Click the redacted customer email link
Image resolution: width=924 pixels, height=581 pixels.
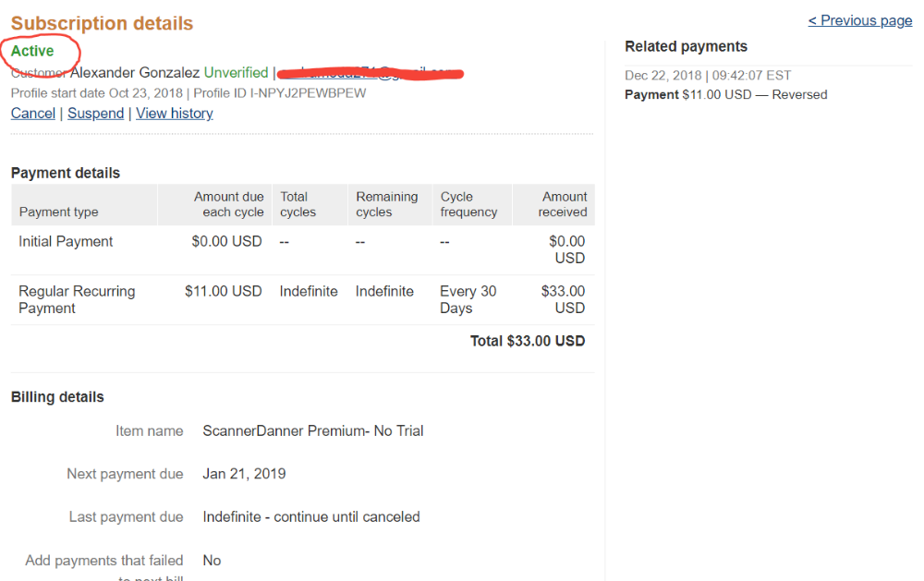371,73
